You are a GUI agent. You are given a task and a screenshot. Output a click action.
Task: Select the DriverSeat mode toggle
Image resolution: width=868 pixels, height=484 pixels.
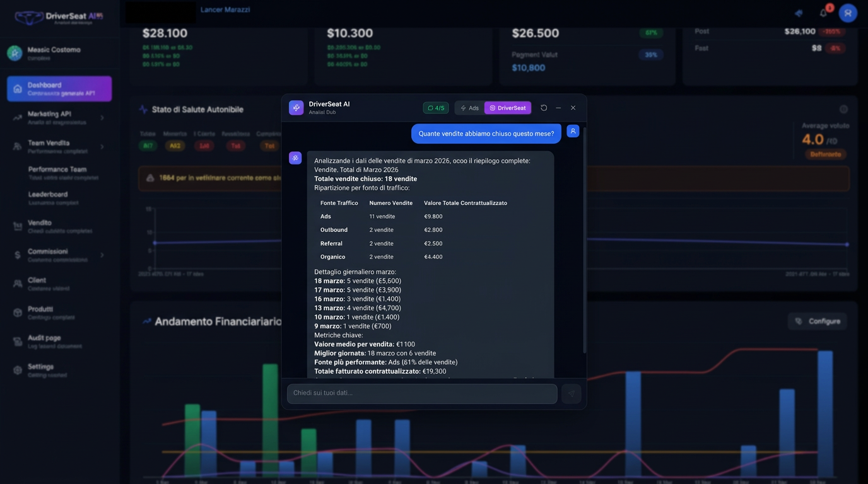508,108
